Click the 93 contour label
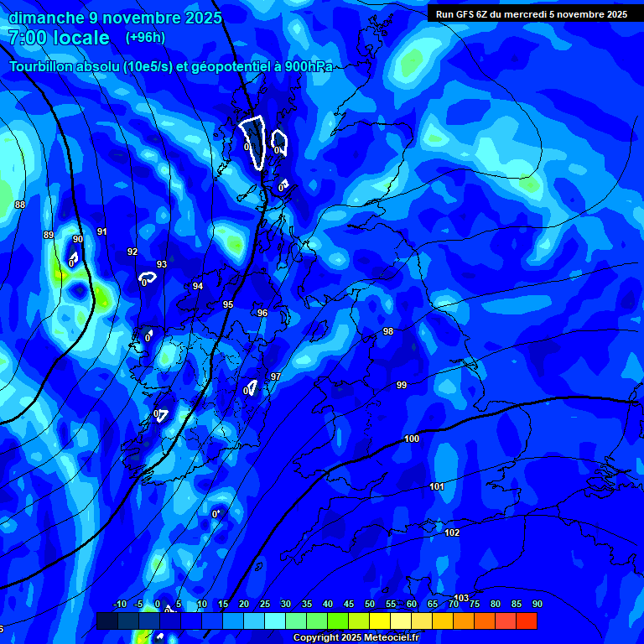644x644 pixels. pos(162,264)
